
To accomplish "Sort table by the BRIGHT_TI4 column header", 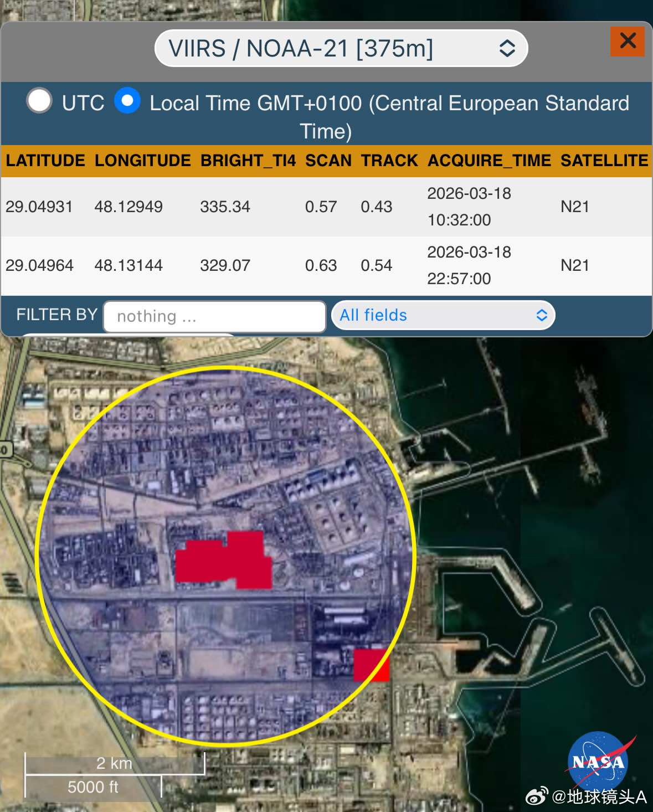I will (x=248, y=161).
